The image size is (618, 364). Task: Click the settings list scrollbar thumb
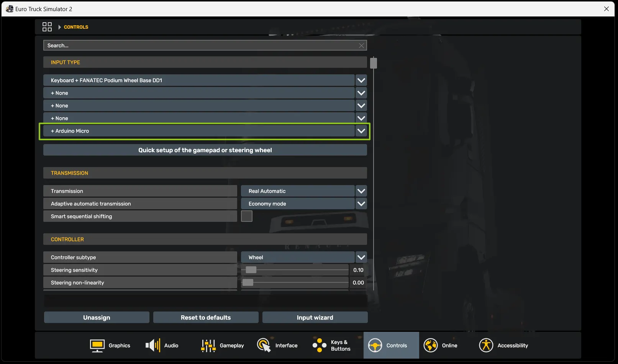(374, 63)
